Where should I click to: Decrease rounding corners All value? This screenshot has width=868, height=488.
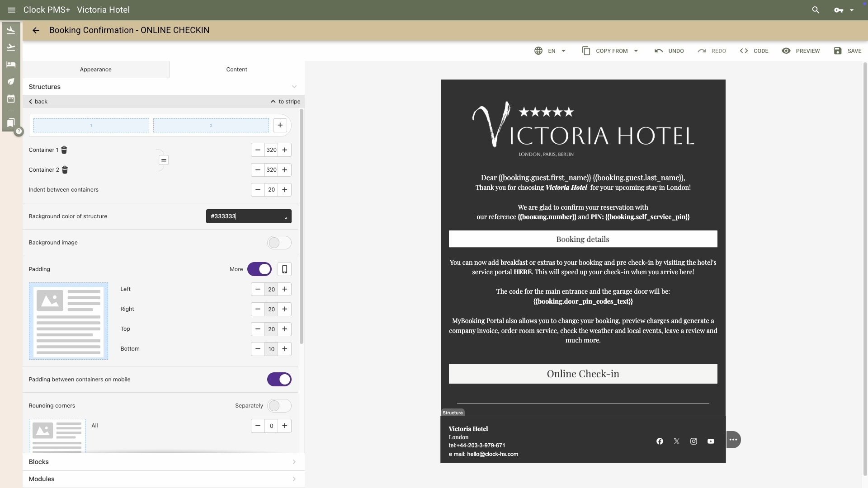pos(258,426)
